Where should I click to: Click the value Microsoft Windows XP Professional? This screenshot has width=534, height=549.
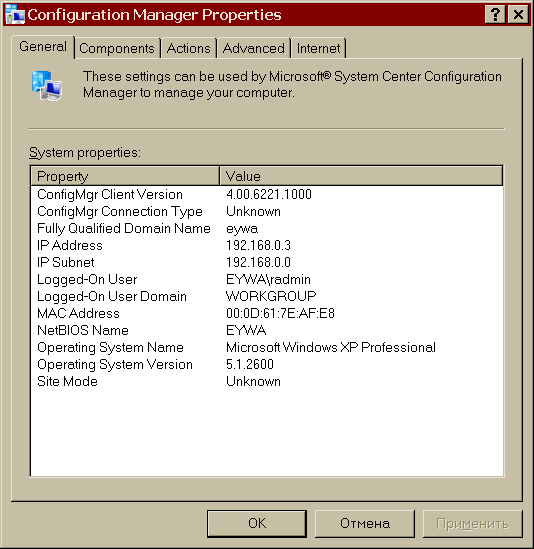[331, 347]
